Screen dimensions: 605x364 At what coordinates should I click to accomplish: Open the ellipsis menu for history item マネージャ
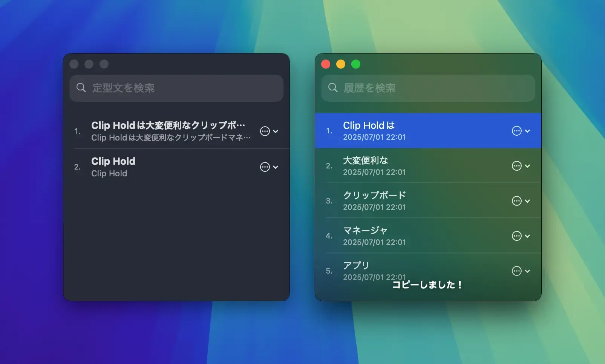point(517,236)
